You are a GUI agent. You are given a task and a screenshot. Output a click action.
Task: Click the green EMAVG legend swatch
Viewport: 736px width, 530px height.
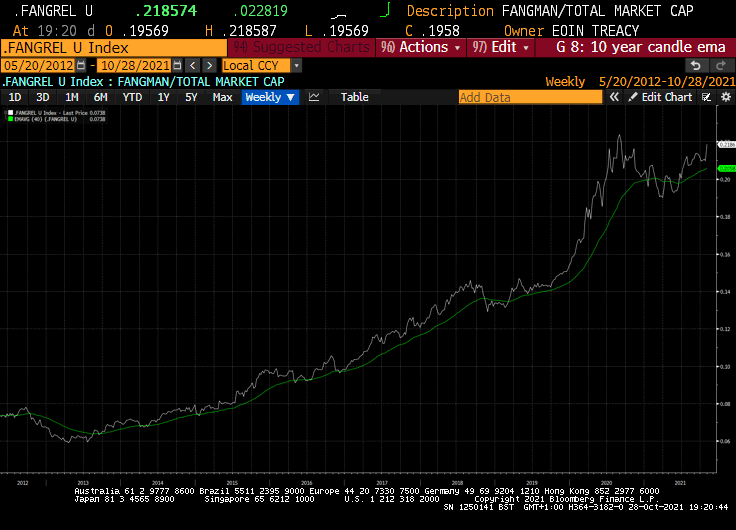coord(10,119)
